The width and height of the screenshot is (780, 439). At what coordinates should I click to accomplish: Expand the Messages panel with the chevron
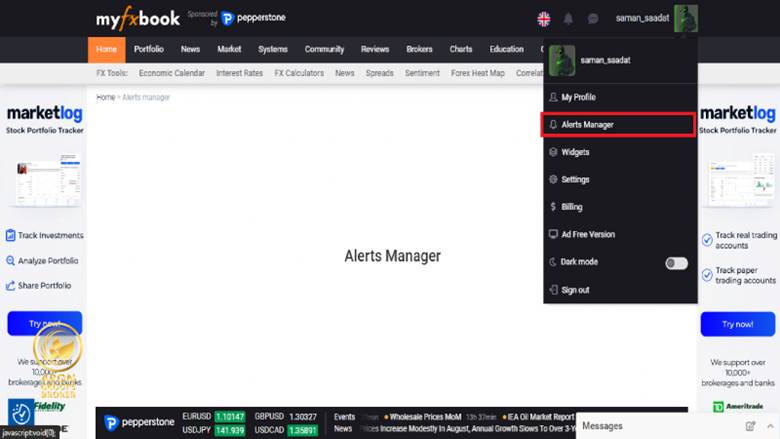coord(767,426)
